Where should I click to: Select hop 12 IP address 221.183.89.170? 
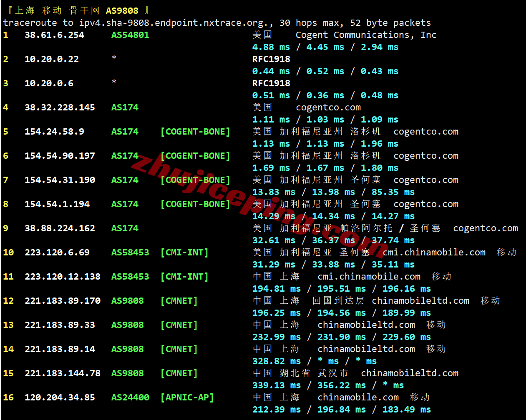(x=63, y=301)
